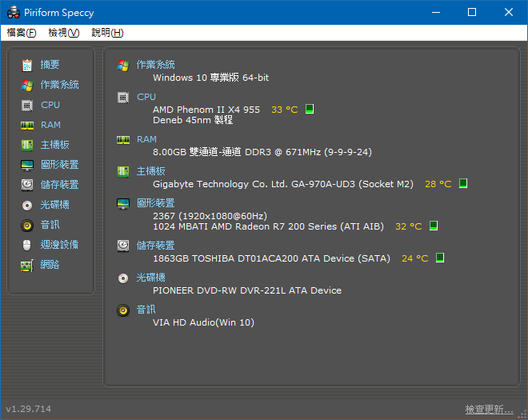This screenshot has width=528, height=420.
Task: Click the Speccy app icon in title bar
Action: coord(14,13)
